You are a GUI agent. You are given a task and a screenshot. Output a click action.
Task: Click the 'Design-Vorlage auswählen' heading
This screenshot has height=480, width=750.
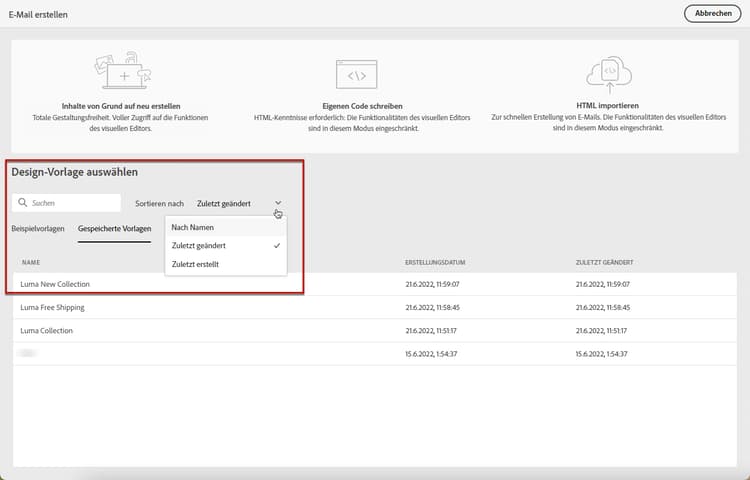(x=75, y=172)
